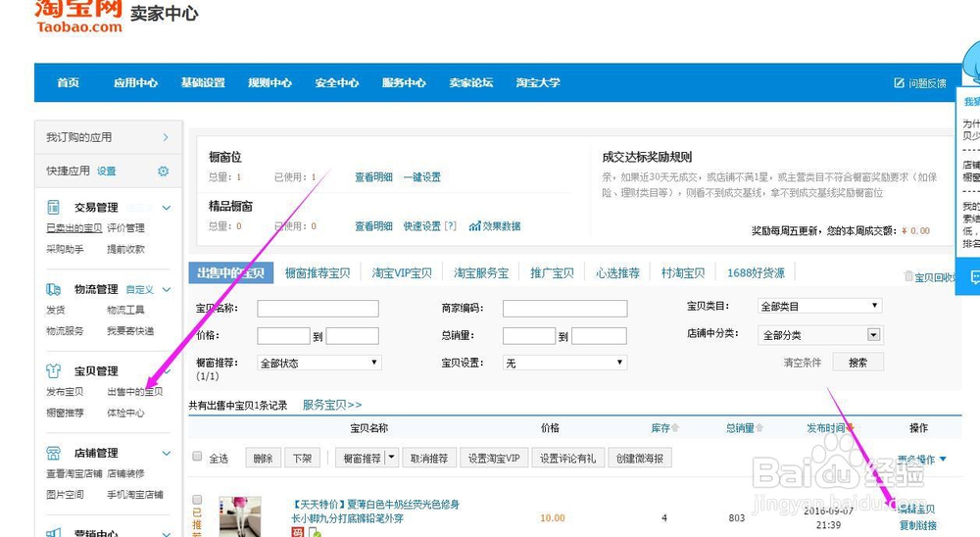Click the green document icon under product title

(x=315, y=533)
